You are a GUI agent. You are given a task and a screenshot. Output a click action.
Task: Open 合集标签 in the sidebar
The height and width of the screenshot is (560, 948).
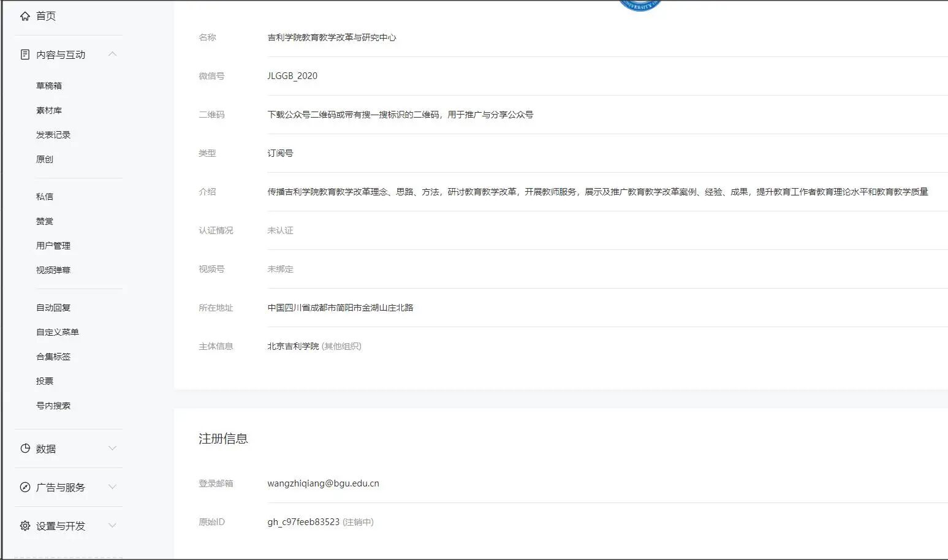click(53, 357)
